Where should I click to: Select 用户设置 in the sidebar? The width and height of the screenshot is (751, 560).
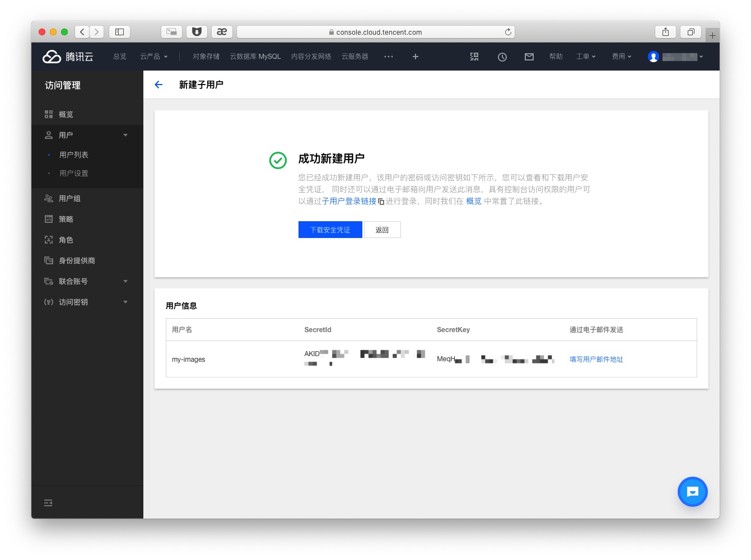point(74,173)
